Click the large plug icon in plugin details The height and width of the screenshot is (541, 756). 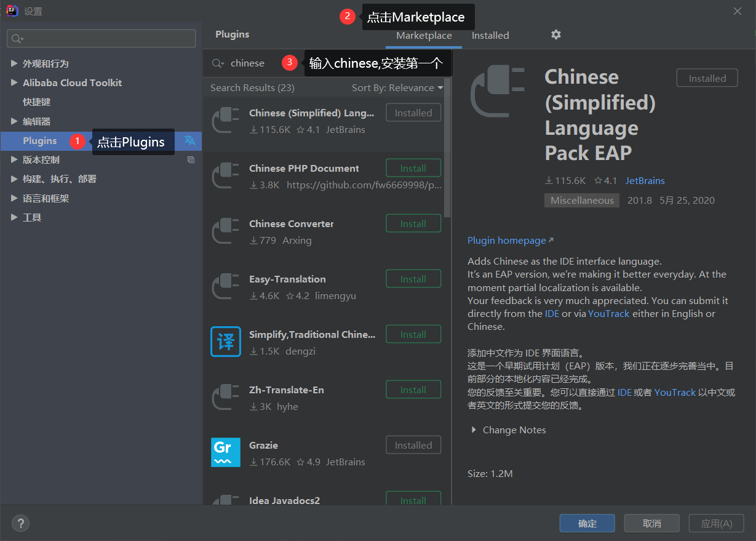(x=498, y=92)
